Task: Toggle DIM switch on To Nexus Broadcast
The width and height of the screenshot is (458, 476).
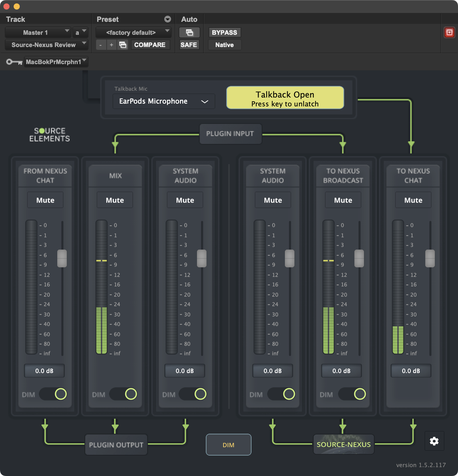Action: pos(352,394)
